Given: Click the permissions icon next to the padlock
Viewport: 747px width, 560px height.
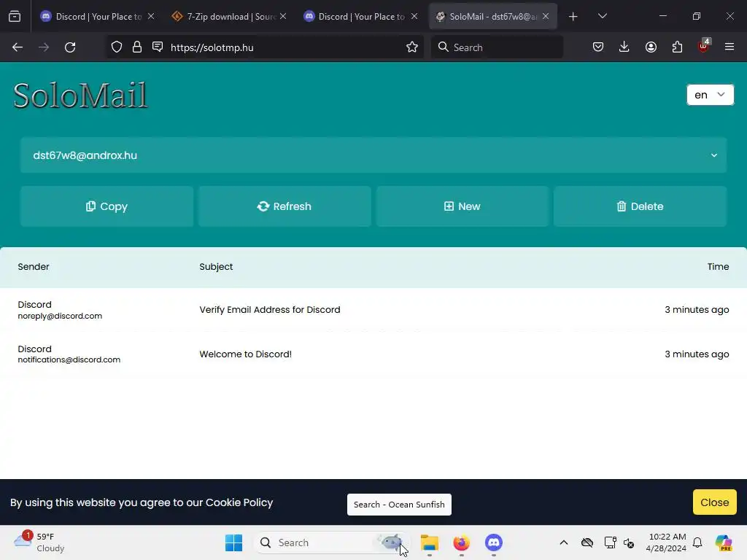Looking at the screenshot, I should point(158,47).
